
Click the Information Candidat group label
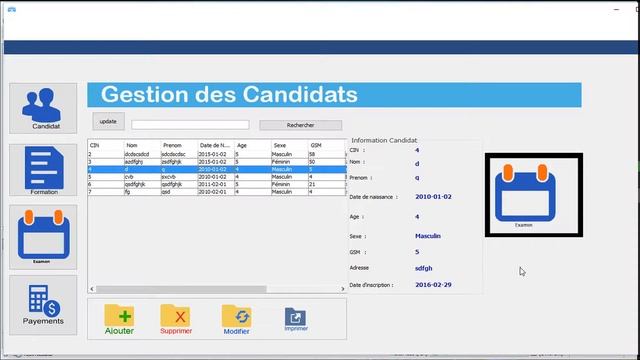384,140
